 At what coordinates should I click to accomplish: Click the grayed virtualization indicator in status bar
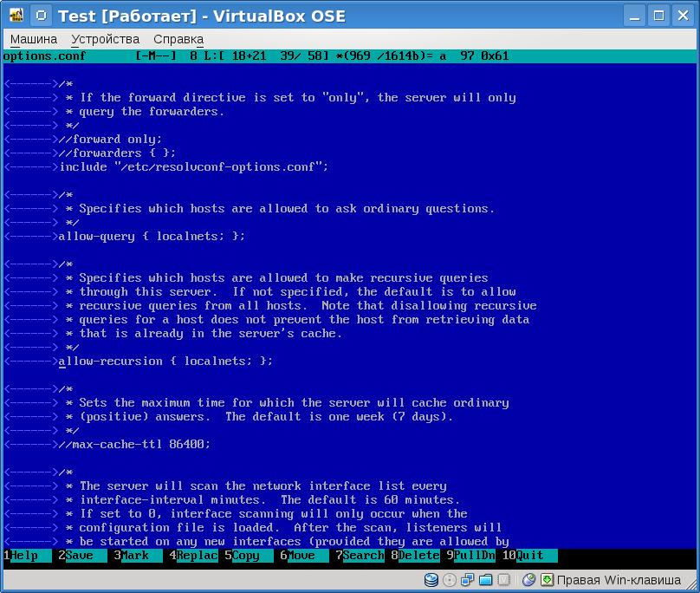(x=503, y=580)
